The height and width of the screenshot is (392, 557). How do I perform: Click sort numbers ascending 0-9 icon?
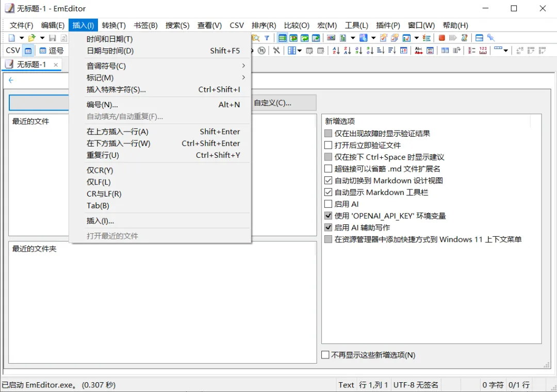(x=359, y=51)
